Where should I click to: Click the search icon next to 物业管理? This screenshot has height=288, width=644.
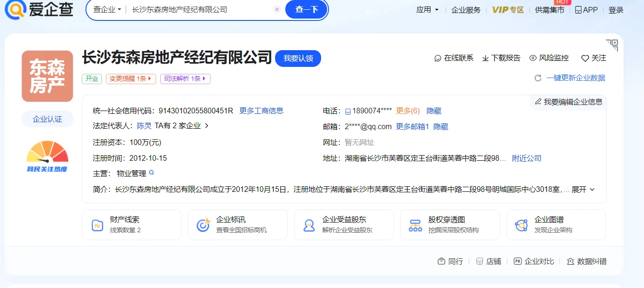pos(151,173)
